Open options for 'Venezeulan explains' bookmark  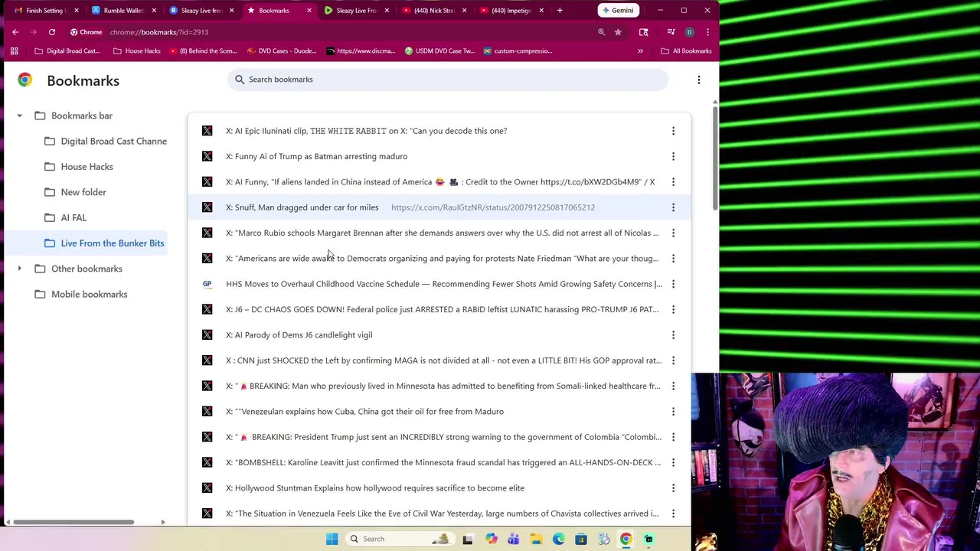coord(673,412)
